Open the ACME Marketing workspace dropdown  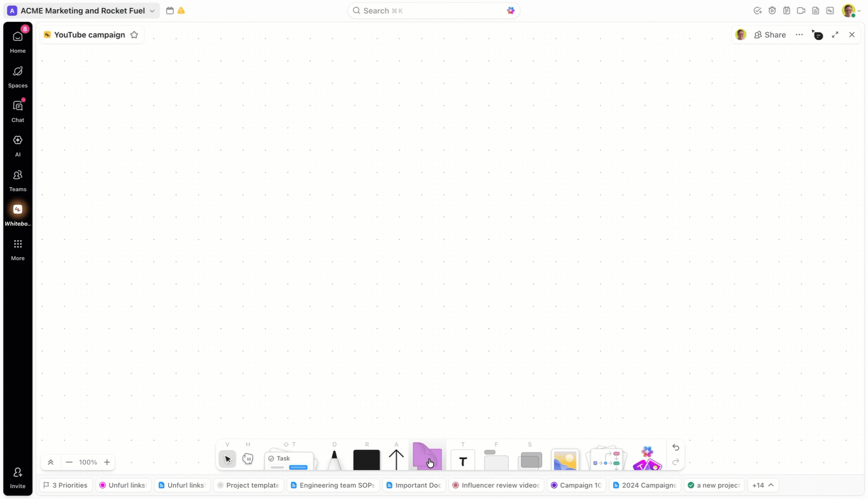(x=152, y=10)
